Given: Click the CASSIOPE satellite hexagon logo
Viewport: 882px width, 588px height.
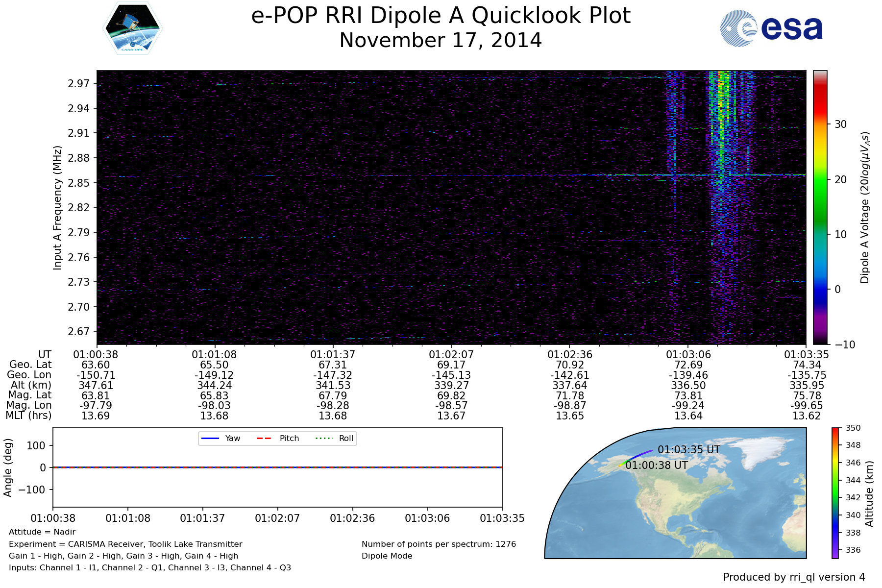Looking at the screenshot, I should click(x=132, y=28).
